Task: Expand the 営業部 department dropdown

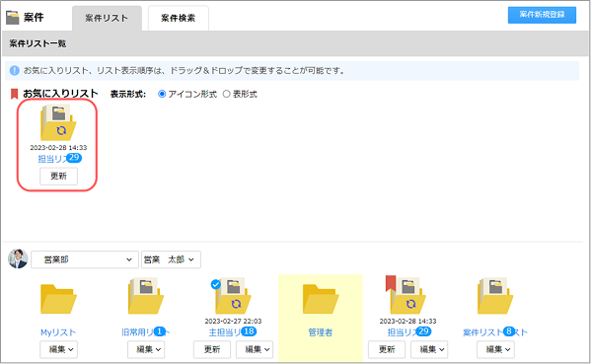Action: click(x=85, y=259)
